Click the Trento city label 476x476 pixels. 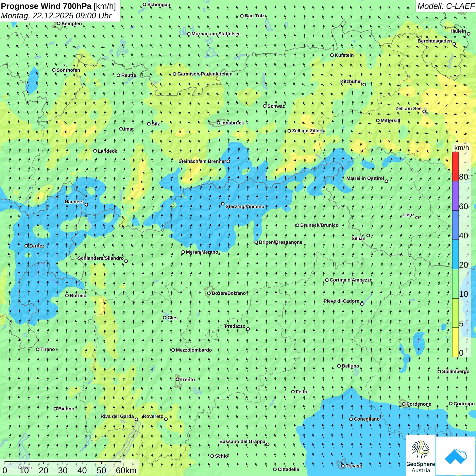tap(187, 379)
